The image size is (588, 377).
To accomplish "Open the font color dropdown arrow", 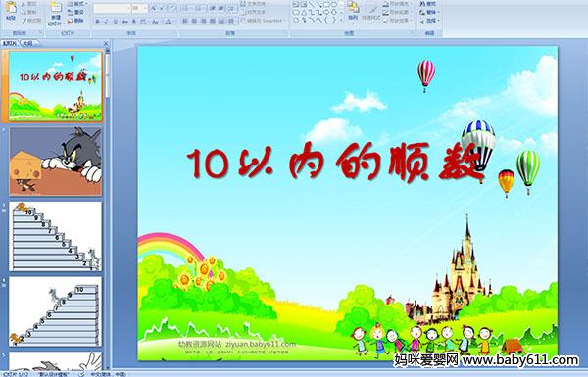I will tap(172, 22).
